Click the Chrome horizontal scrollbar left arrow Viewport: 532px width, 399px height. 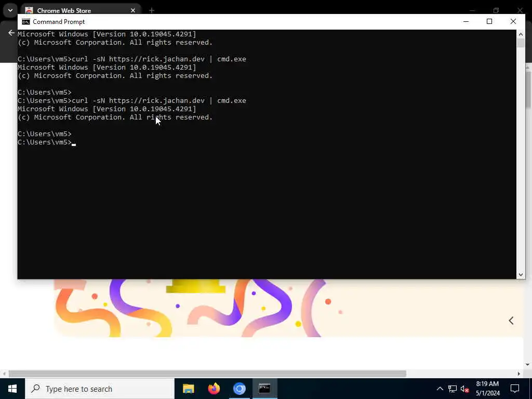pos(4,374)
